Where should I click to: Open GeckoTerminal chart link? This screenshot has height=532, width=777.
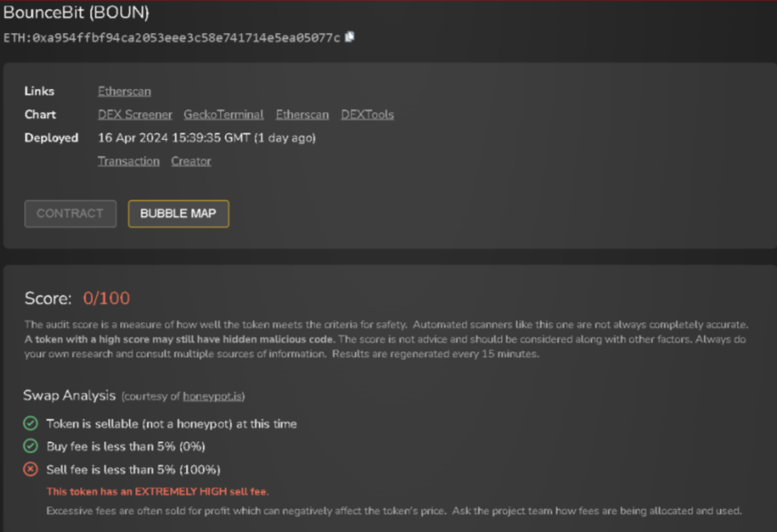tap(223, 115)
